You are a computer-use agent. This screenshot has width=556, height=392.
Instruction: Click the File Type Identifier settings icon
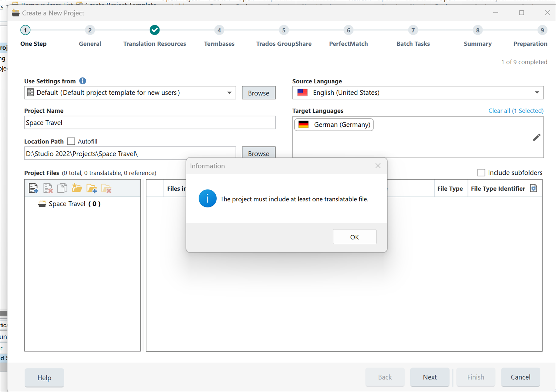click(x=533, y=188)
